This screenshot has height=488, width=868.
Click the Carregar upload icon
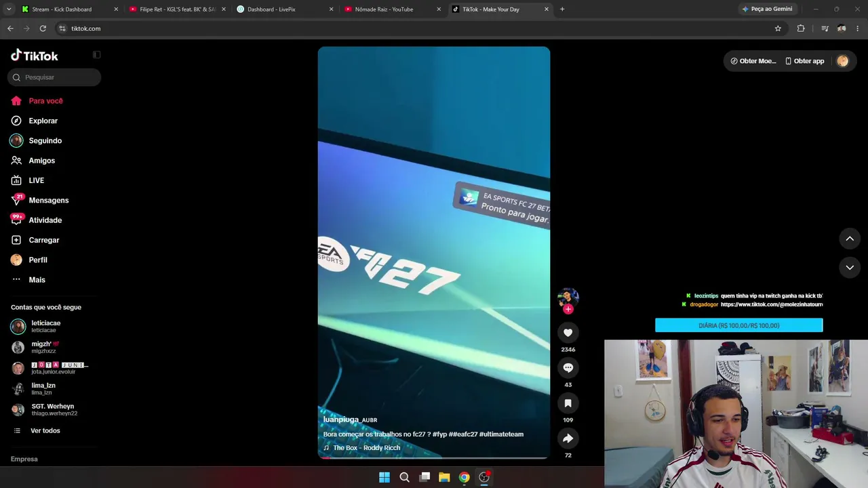(16, 240)
